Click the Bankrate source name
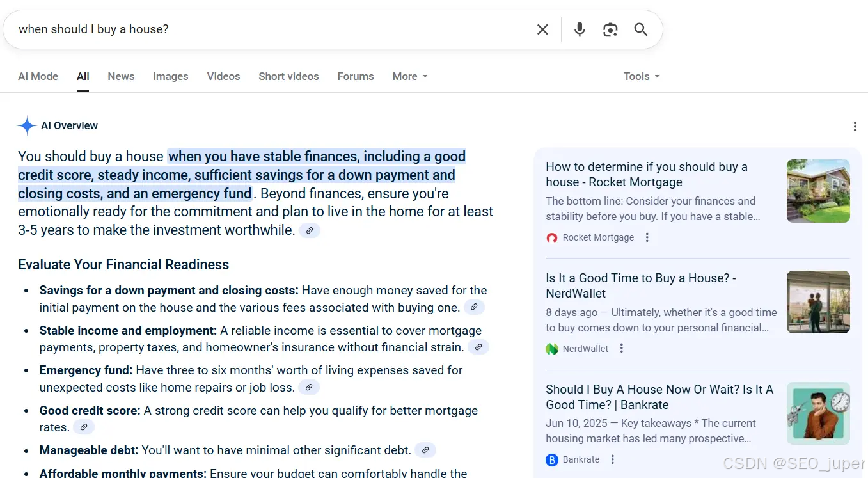The height and width of the screenshot is (478, 868). point(581,459)
